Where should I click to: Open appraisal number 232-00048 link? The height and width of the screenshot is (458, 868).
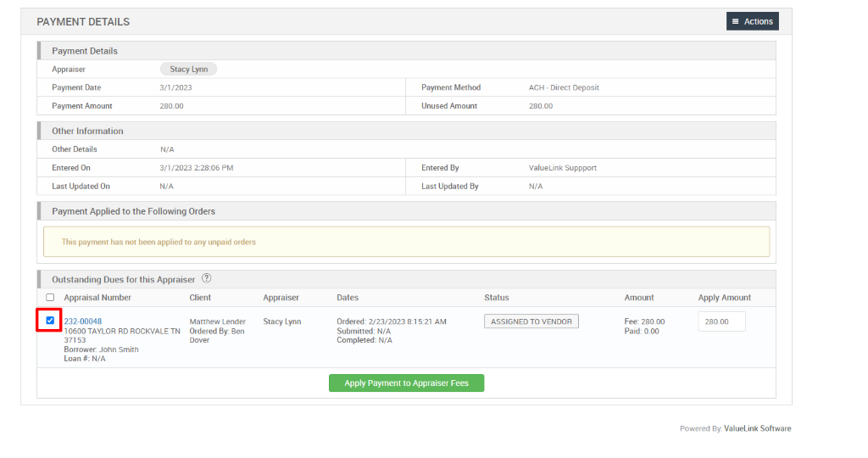(x=82, y=321)
